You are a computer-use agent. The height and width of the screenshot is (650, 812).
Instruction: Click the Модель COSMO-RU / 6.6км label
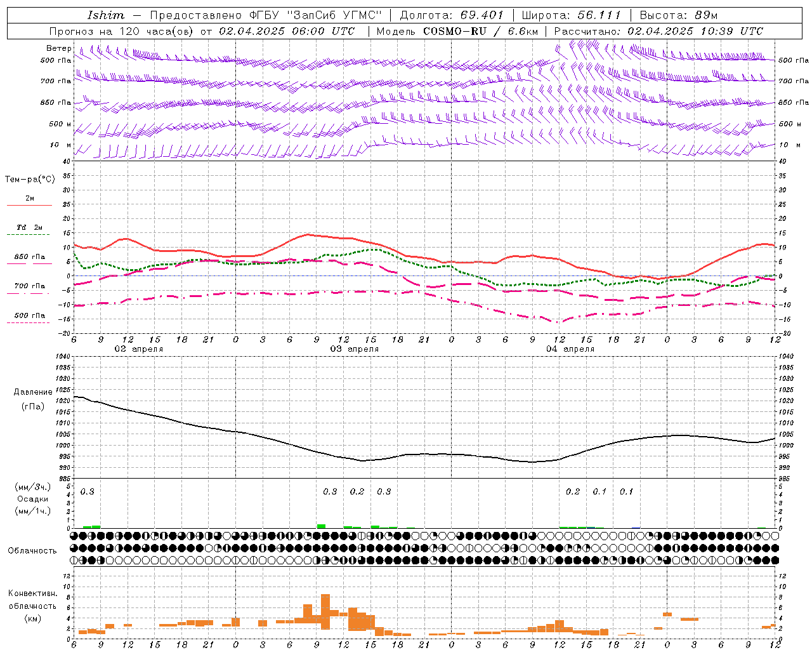coord(457,31)
